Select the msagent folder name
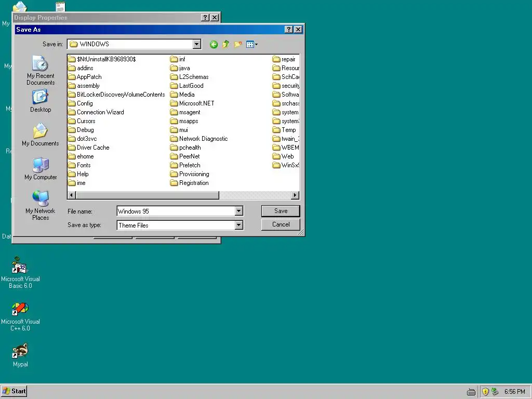 tap(190, 112)
